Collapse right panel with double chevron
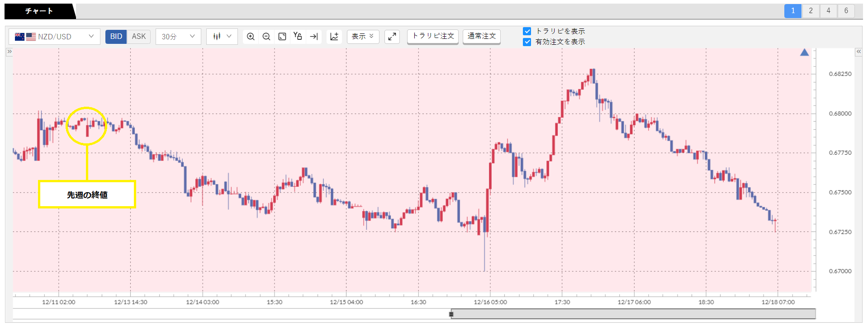This screenshot has width=868, height=326. pos(859,52)
